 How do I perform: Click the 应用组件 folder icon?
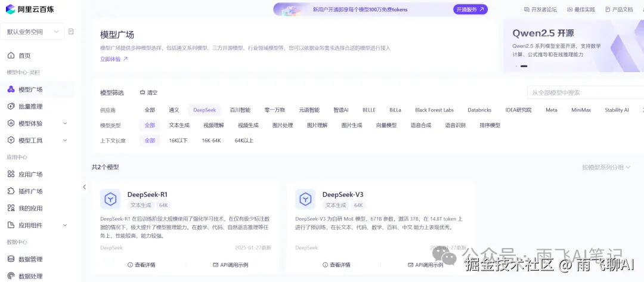pos(11,225)
